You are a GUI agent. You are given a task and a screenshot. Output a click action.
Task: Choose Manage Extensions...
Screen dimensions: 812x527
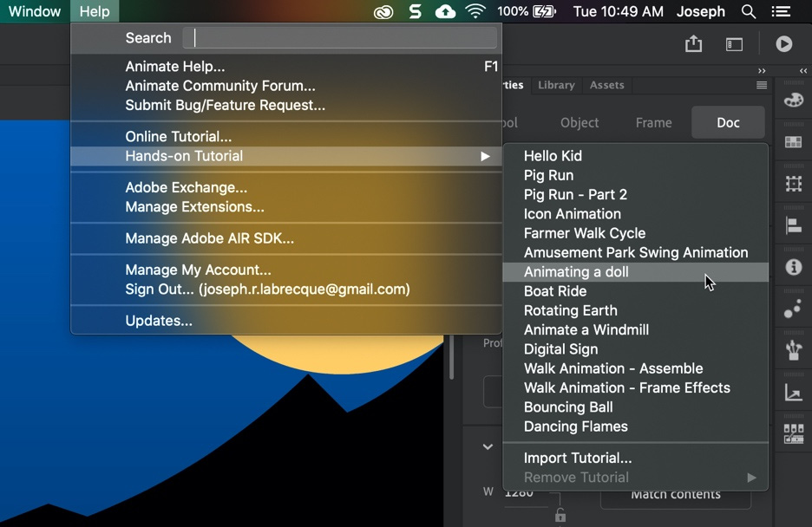coord(286,207)
